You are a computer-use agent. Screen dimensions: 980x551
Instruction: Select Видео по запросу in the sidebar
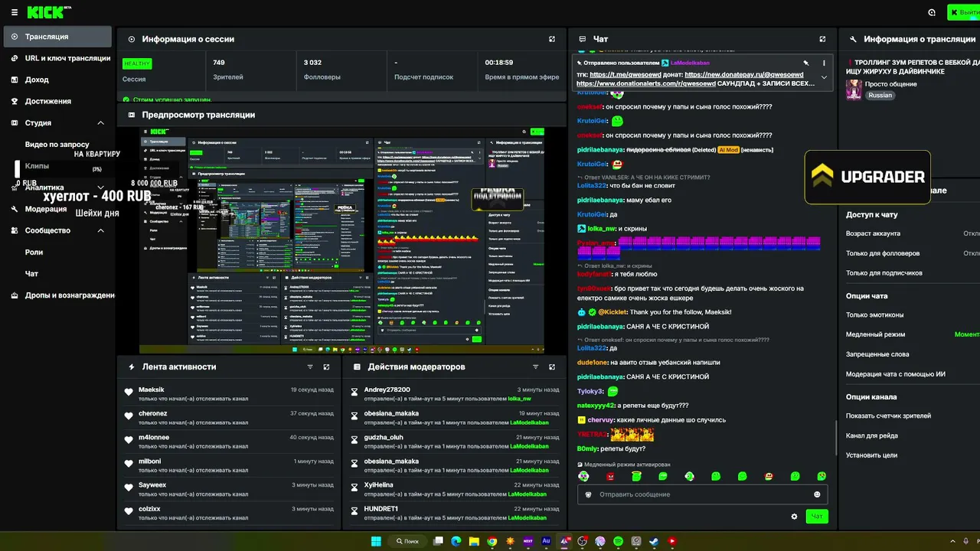57,144
